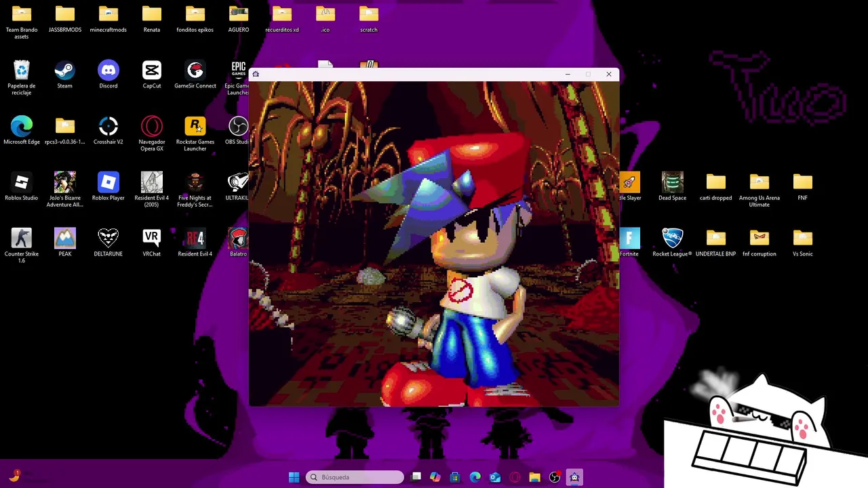Viewport: 868px width, 488px height.
Task: Close the game window
Action: [609, 74]
